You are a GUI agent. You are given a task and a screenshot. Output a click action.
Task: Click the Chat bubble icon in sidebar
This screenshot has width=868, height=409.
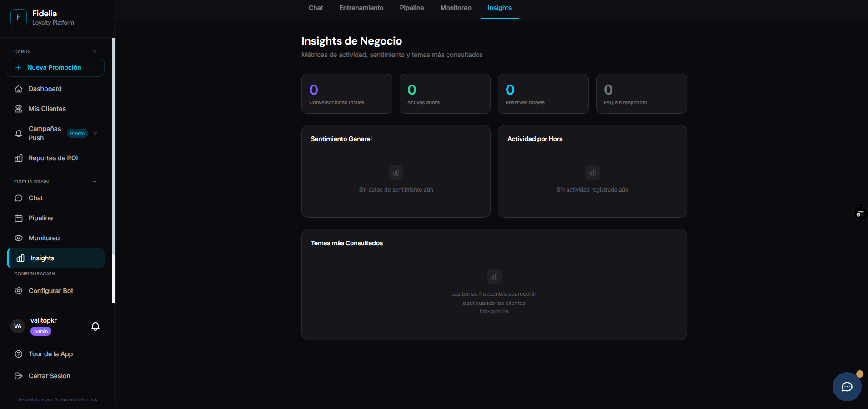[x=19, y=198]
